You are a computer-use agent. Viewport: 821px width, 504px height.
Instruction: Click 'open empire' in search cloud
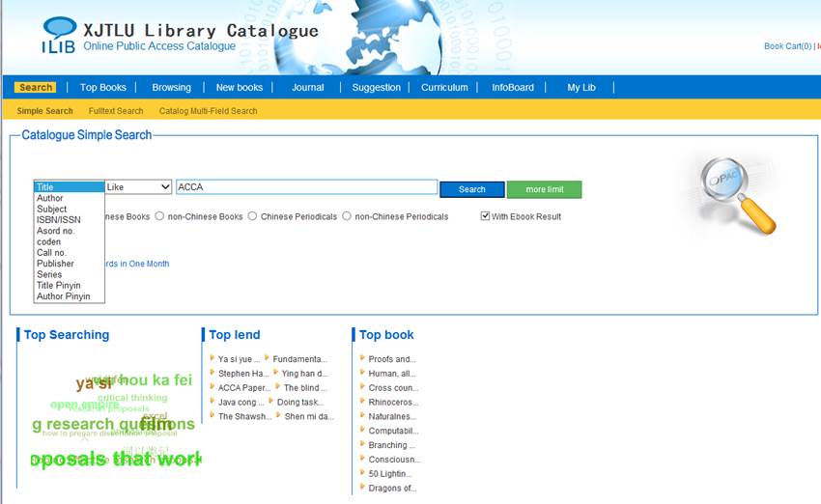pyautogui.click(x=84, y=405)
